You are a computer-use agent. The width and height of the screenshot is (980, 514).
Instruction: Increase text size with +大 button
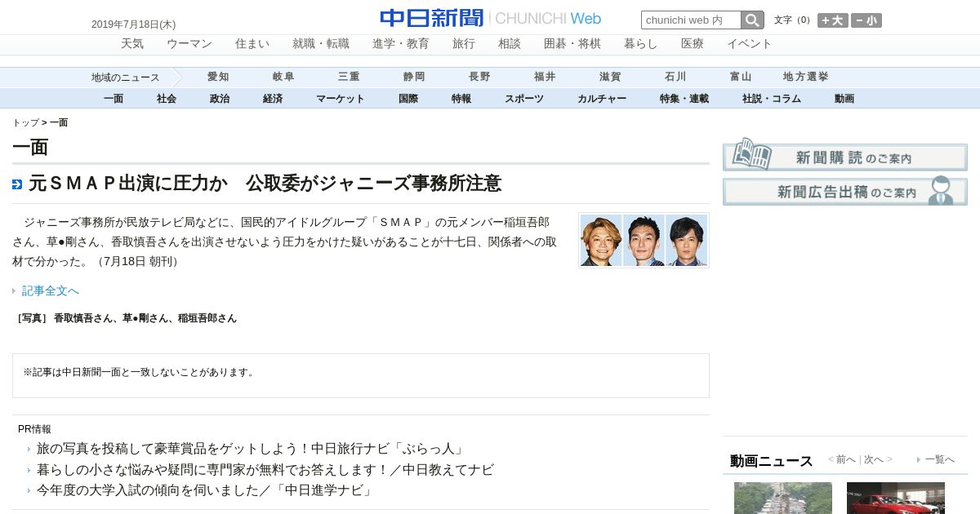point(833,20)
